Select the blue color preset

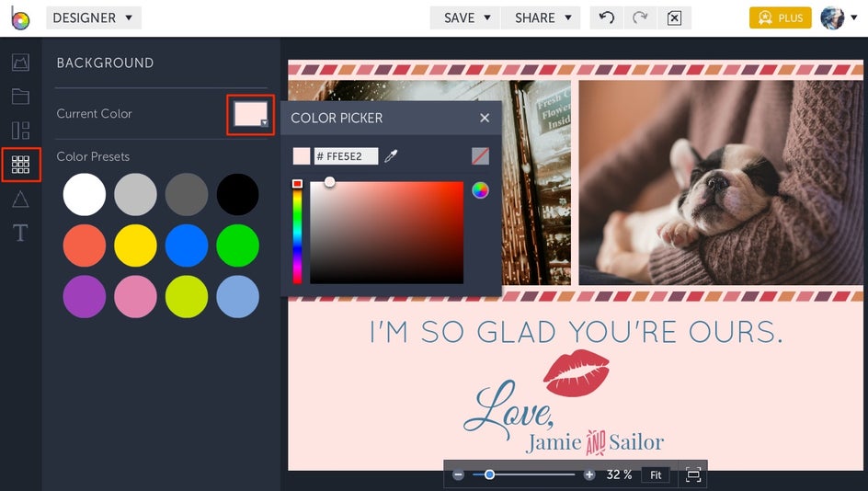point(187,245)
